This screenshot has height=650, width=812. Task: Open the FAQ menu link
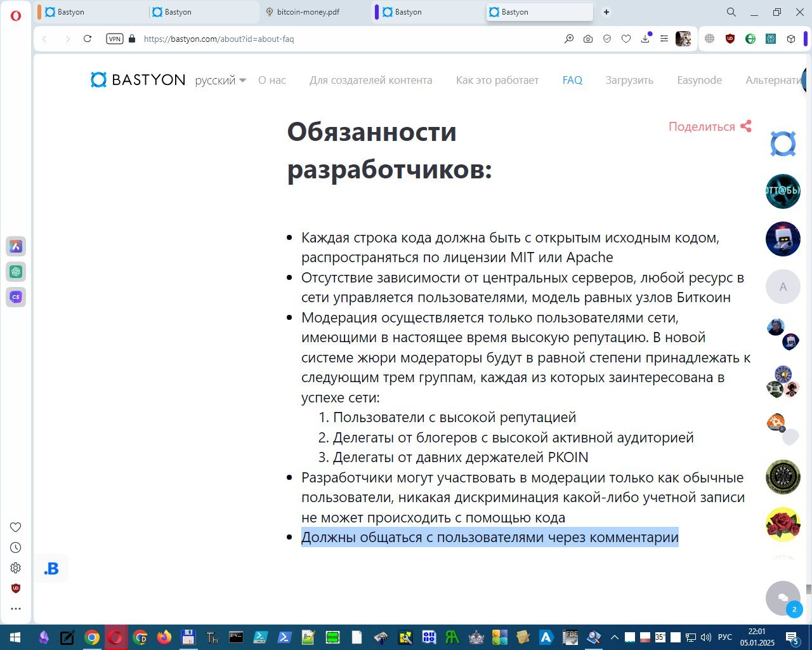click(x=572, y=80)
